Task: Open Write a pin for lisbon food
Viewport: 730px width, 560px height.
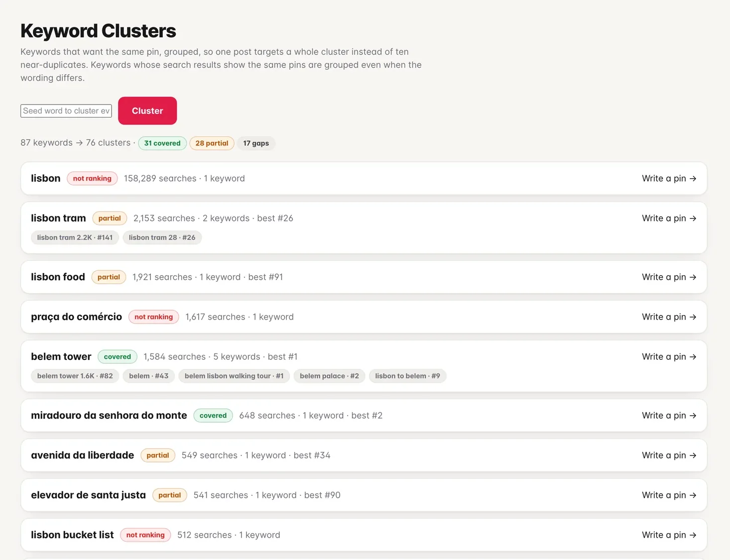Action: (669, 277)
